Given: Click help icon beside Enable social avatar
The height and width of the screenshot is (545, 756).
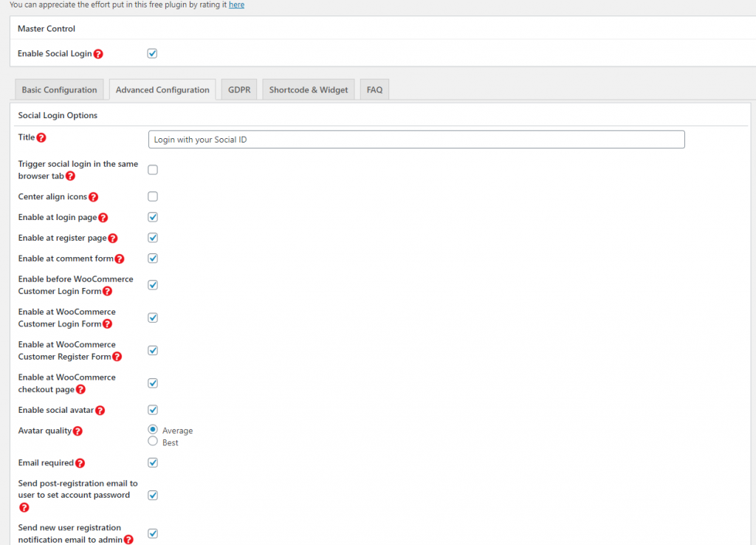Looking at the screenshot, I should coord(100,411).
